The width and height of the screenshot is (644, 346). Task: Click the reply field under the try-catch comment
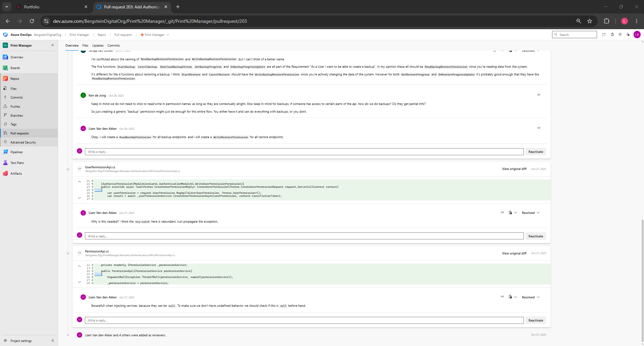[x=304, y=236]
